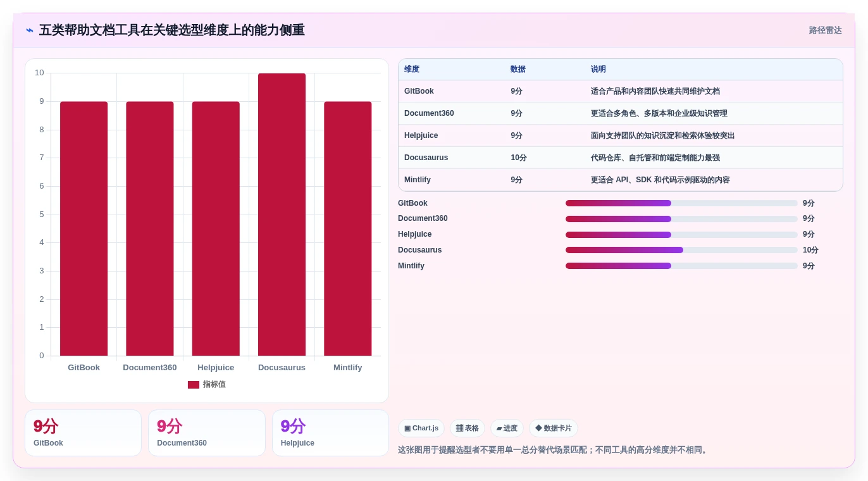
Task: Open the Helpjuice 9分 stat card
Action: 330,433
